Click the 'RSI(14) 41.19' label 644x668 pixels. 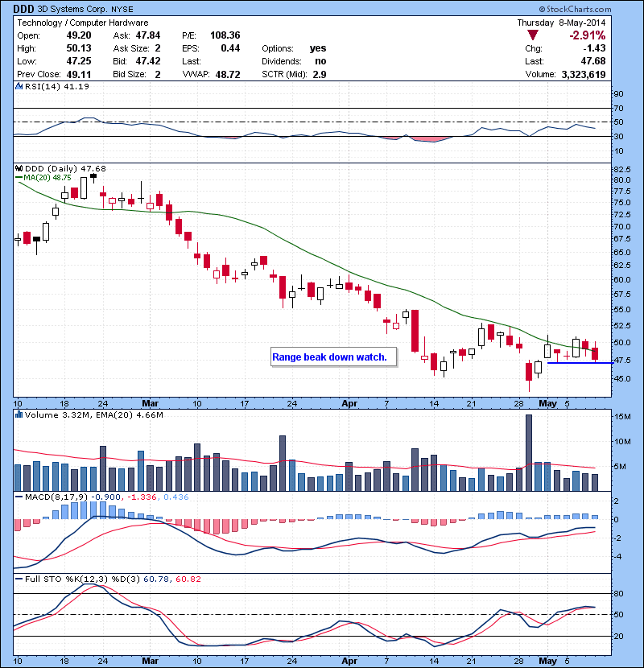[57, 86]
